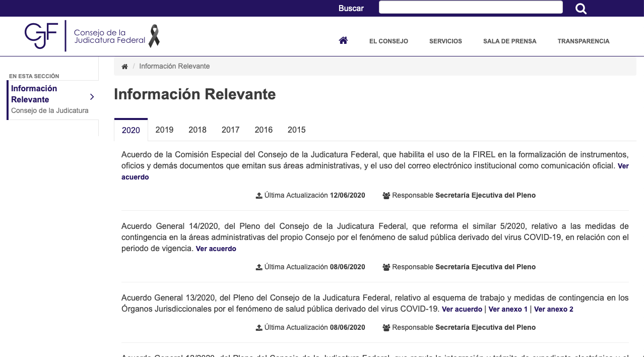Open the El Consejo menu
Screen dimensions: 644x357
coord(389,41)
